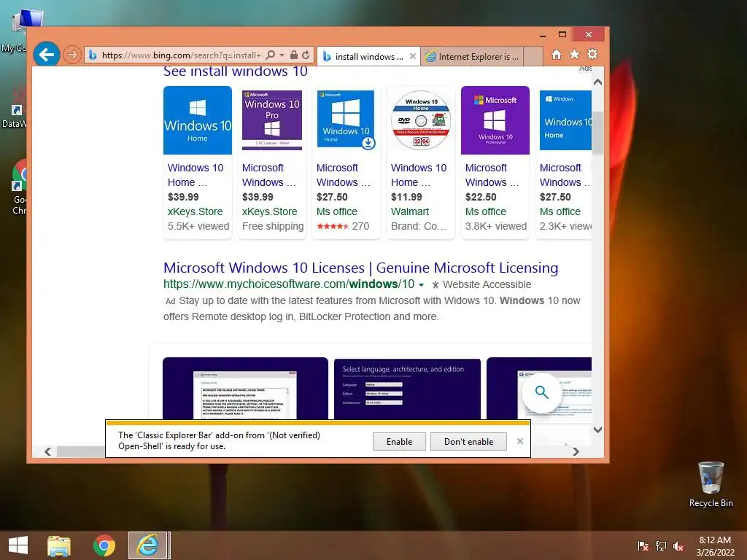This screenshot has height=560, width=747.
Task: Open Tools menu with the gear icon
Action: [592, 54]
